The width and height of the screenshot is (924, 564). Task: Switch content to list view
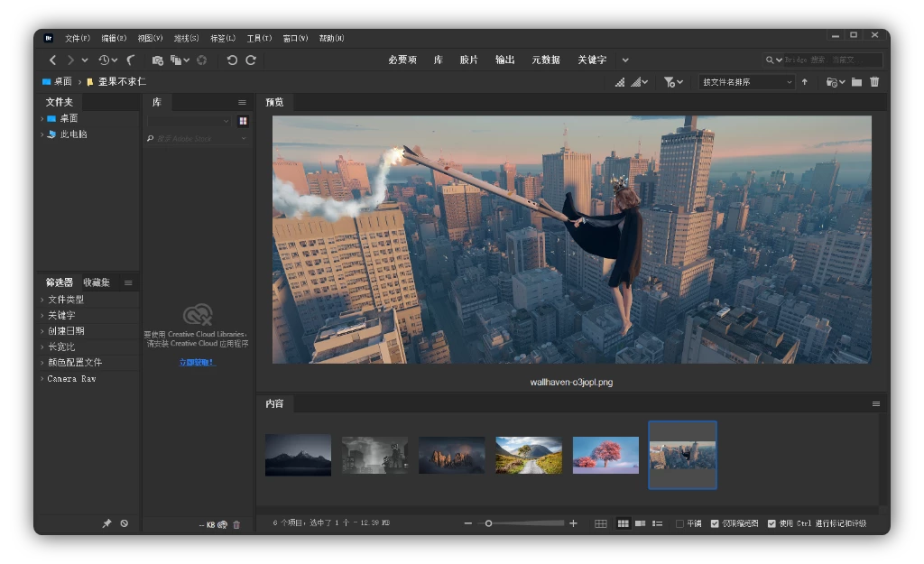658,523
